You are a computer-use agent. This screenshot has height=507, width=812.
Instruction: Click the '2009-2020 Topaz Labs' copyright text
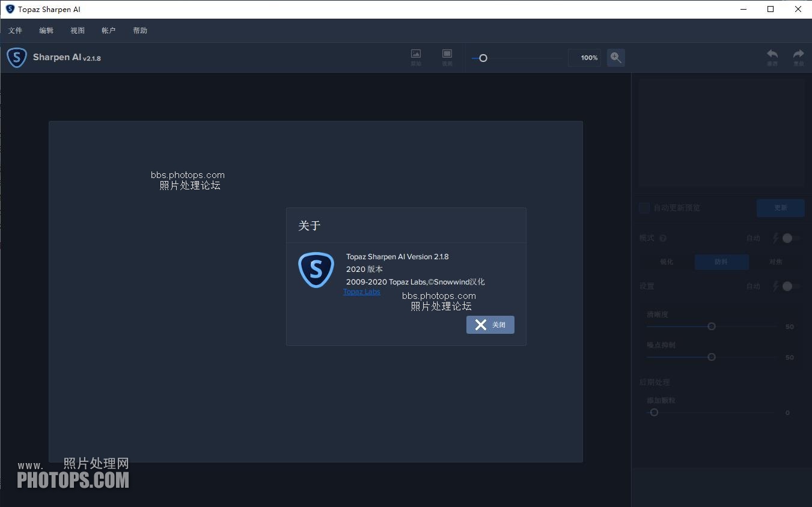(415, 282)
